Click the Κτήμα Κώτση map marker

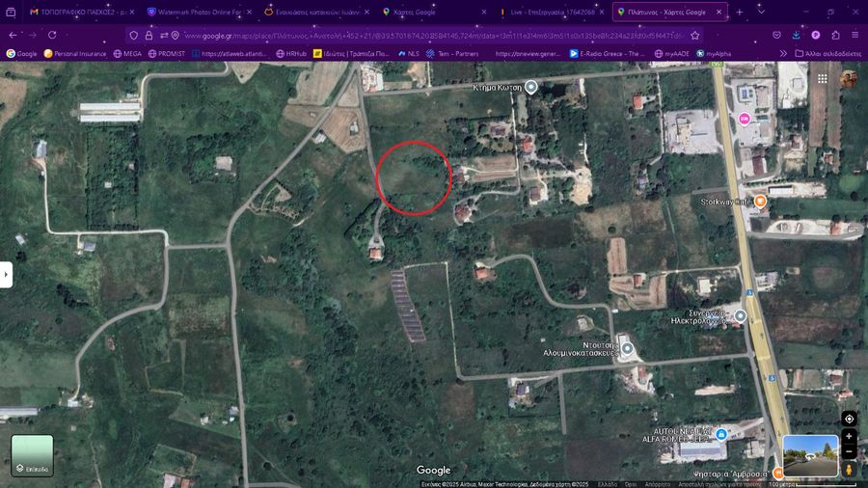pyautogui.click(x=530, y=87)
